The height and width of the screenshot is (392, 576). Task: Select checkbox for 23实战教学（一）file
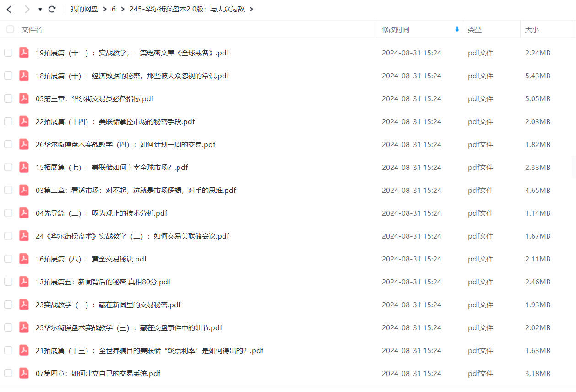pyautogui.click(x=8, y=305)
